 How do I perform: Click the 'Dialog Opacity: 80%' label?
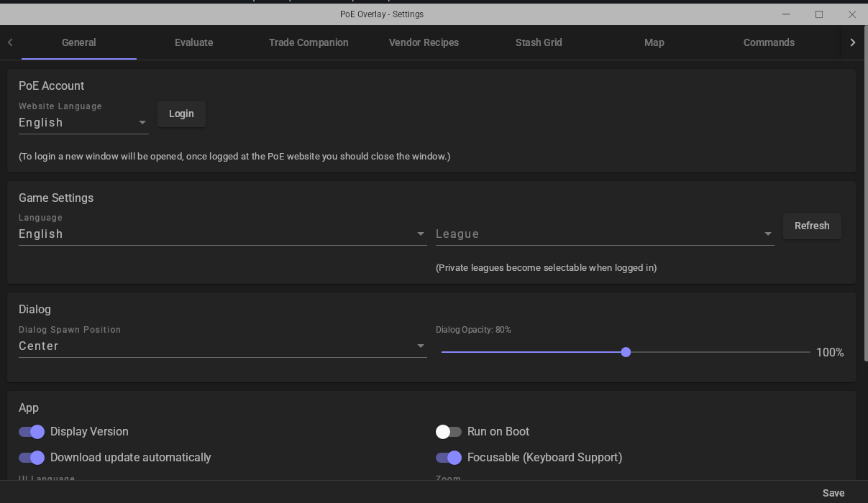(473, 330)
